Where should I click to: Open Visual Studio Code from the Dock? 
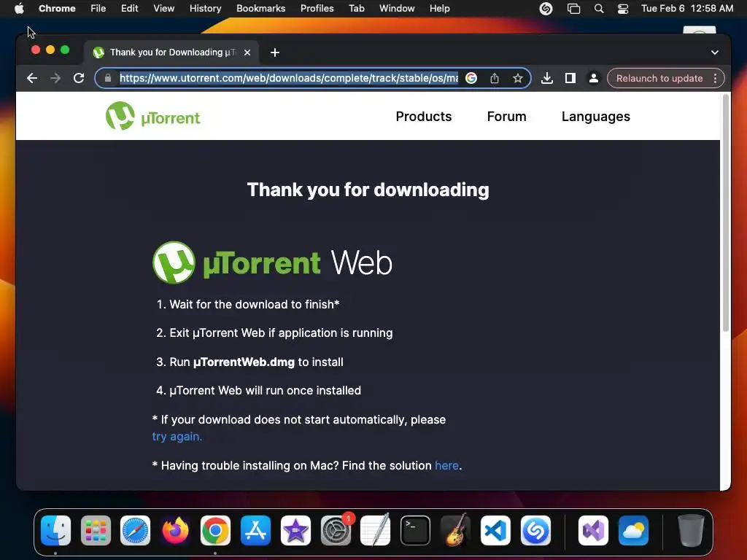(x=495, y=531)
